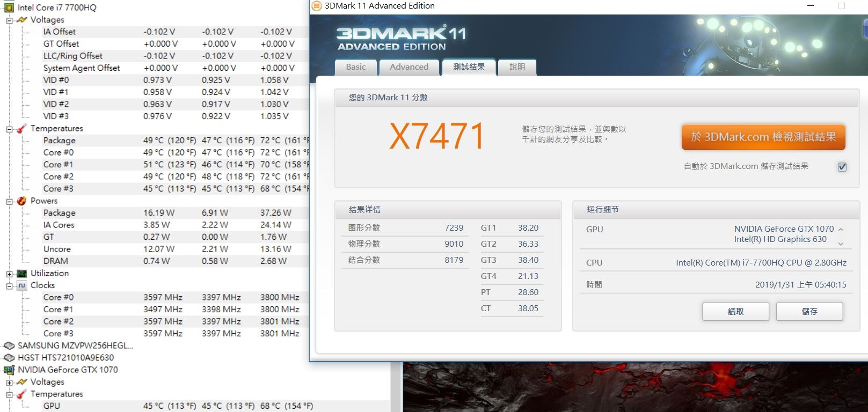Collapse the Clocks tree node
This screenshot has height=412, width=868.
click(9, 286)
